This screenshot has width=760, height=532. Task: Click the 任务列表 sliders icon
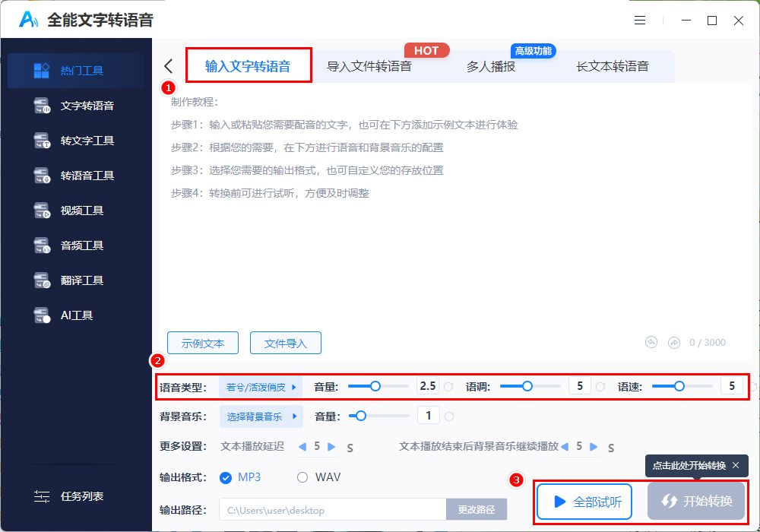coord(42,496)
